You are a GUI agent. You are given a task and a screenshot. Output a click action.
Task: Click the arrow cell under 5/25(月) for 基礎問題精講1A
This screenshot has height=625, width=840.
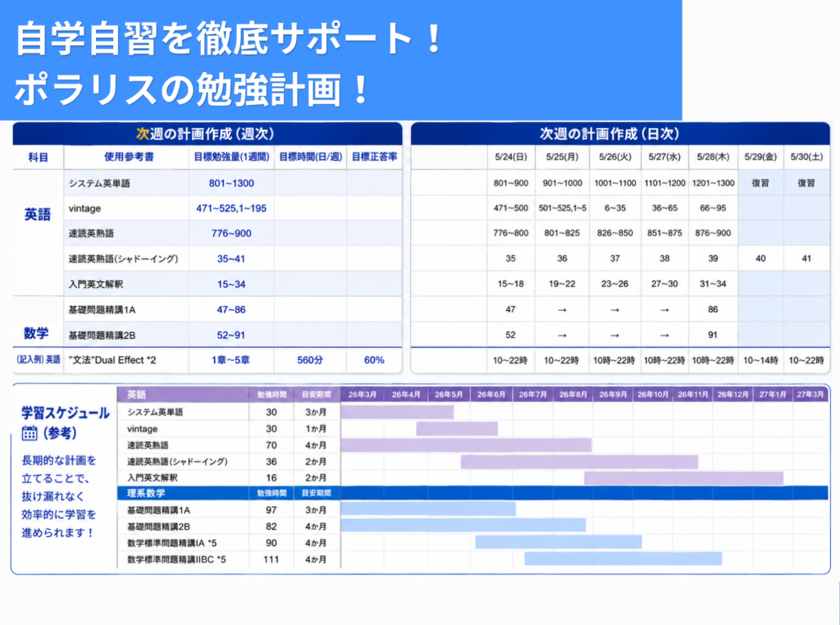[561, 309]
